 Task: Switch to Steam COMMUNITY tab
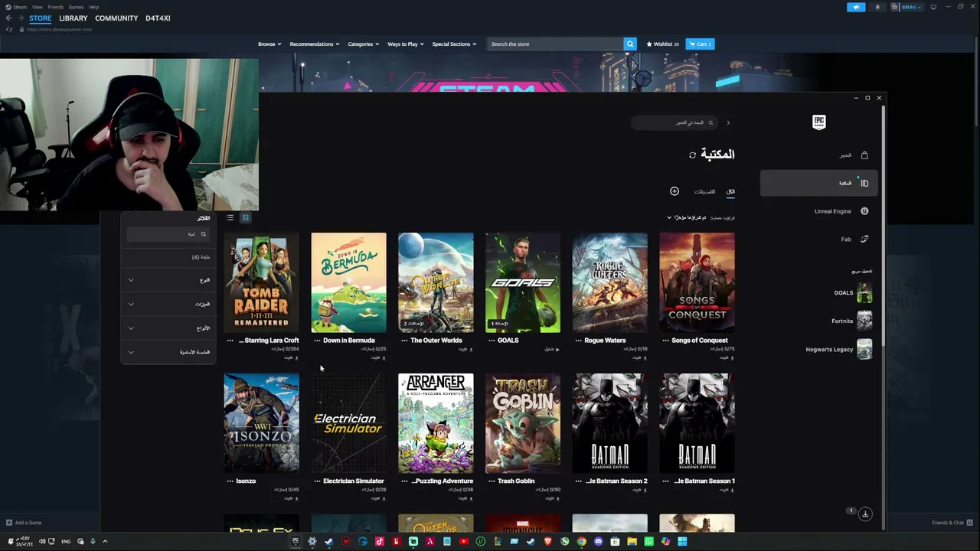[x=116, y=18]
